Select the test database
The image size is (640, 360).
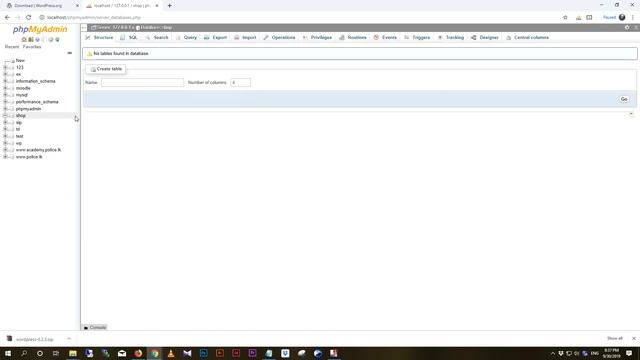click(x=19, y=136)
